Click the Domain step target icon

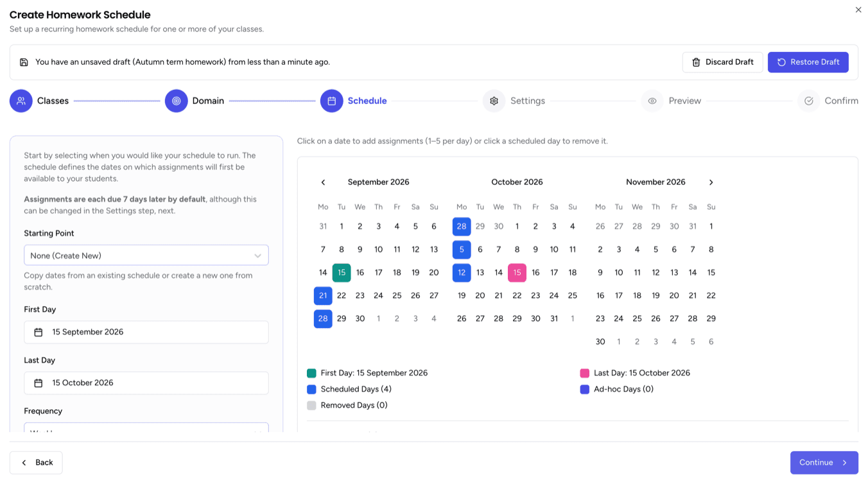(177, 101)
